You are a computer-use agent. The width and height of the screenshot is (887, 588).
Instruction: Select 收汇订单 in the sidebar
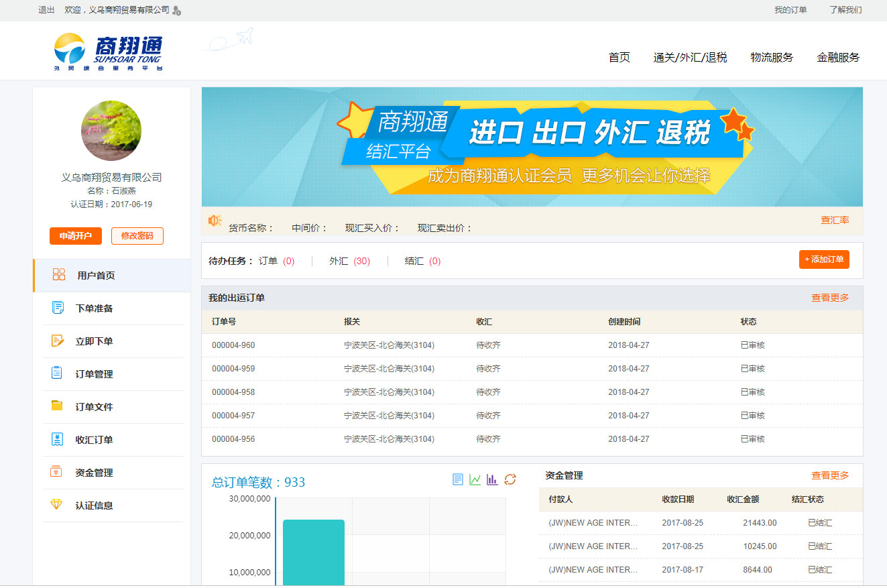point(112,440)
